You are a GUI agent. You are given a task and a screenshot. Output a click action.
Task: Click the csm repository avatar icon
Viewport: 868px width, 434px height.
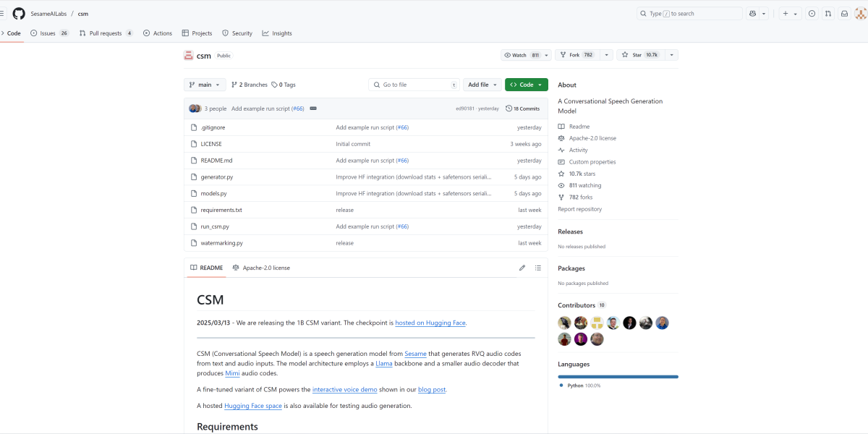pyautogui.click(x=189, y=55)
